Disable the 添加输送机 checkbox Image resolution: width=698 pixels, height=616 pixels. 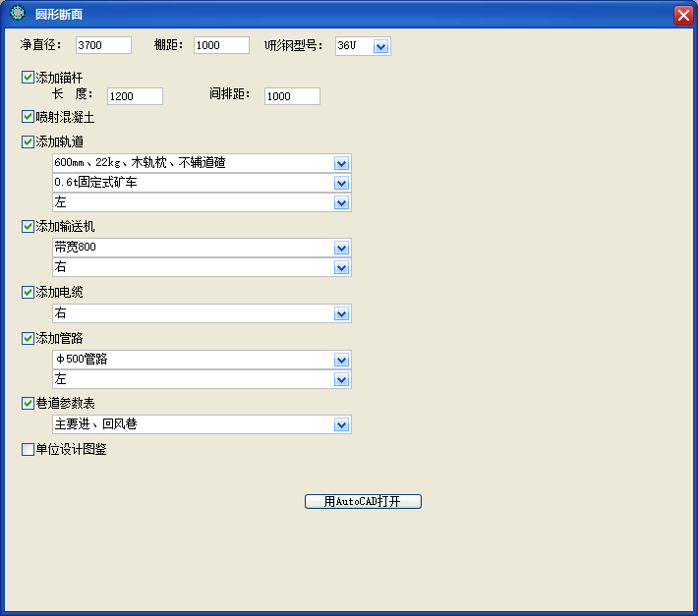pos(28,226)
